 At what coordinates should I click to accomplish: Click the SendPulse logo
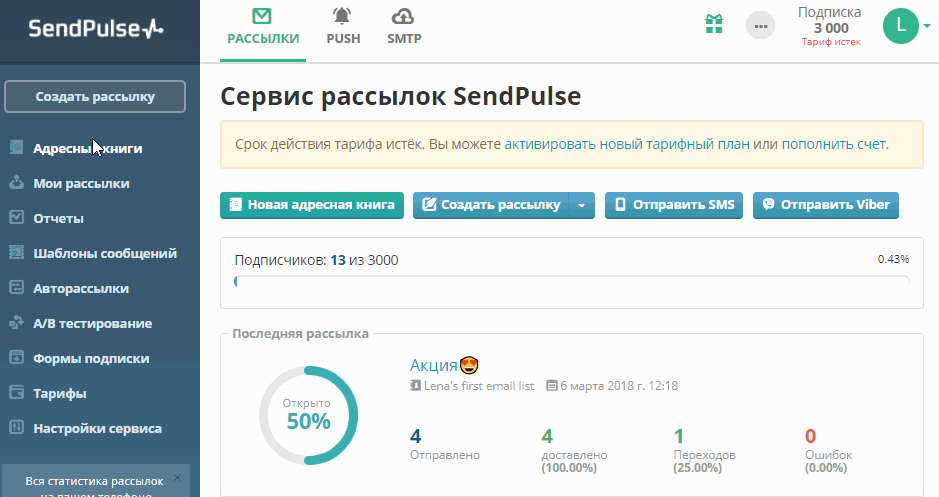pyautogui.click(x=96, y=28)
